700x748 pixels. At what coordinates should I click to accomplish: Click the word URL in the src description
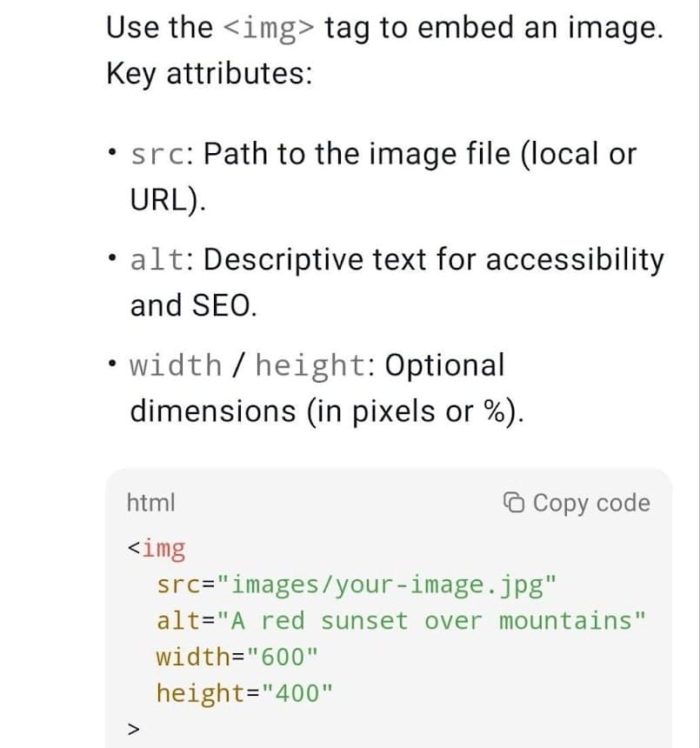pos(157,200)
